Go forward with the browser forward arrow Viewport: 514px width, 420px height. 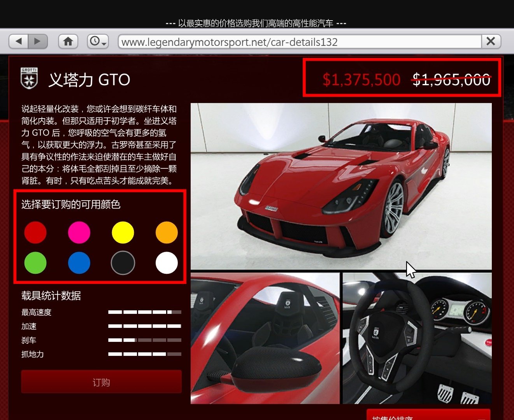pos(38,41)
